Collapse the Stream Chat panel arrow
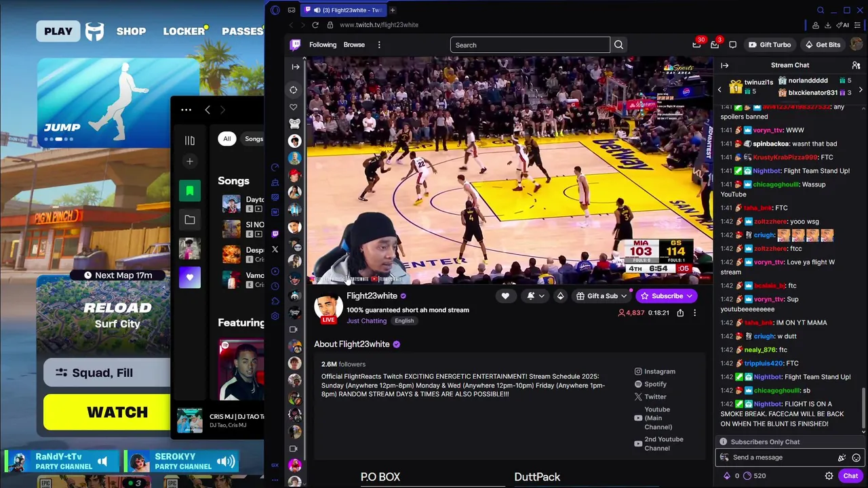Screen dimensions: 868x488 pos(724,65)
